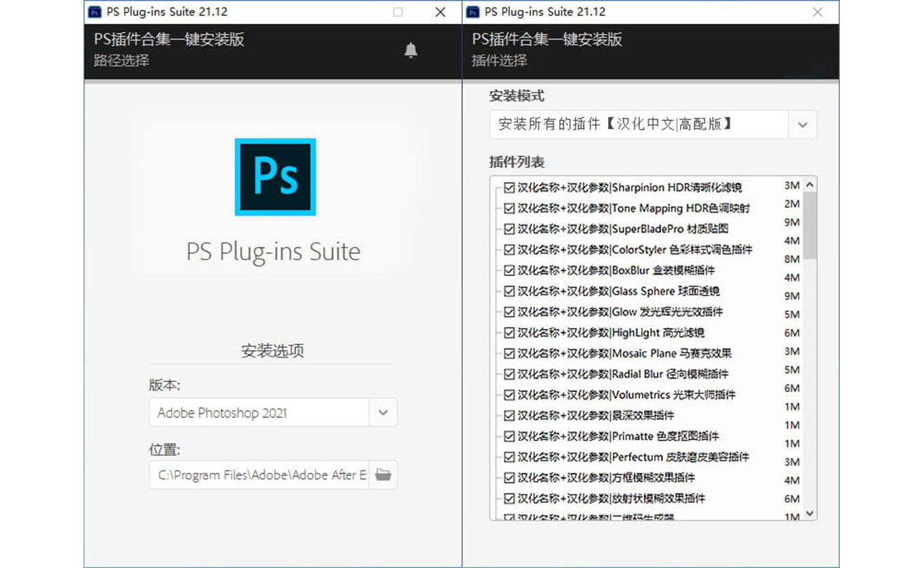Select the 放射状模糊效果插件 row text
This screenshot has height=568, width=924.
tap(611, 498)
